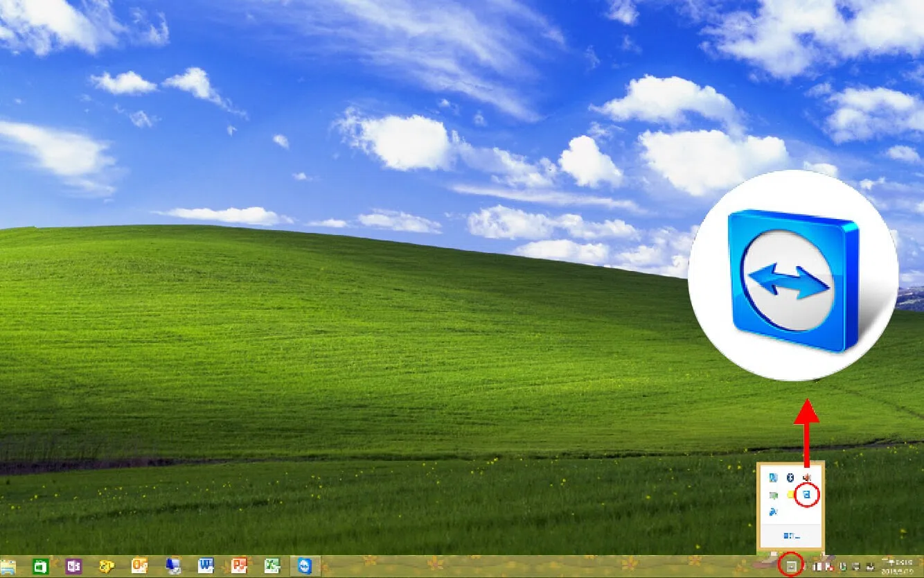Open TeamViewer from the taskbar
The width and height of the screenshot is (924, 578).
point(305,567)
